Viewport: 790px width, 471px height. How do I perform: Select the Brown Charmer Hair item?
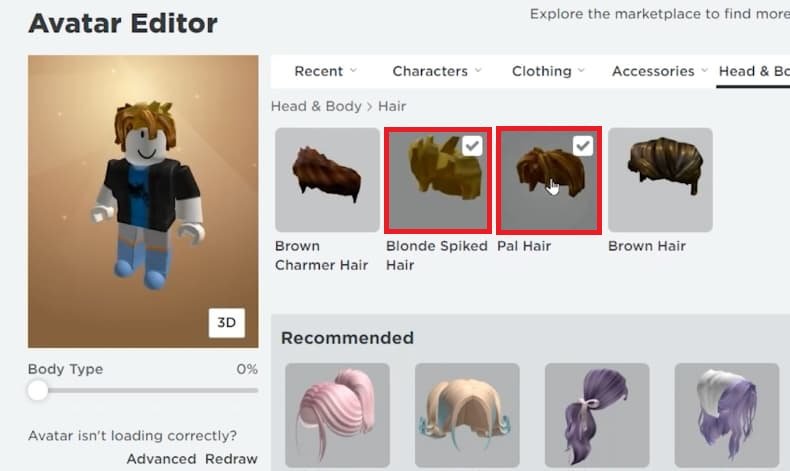pyautogui.click(x=327, y=180)
